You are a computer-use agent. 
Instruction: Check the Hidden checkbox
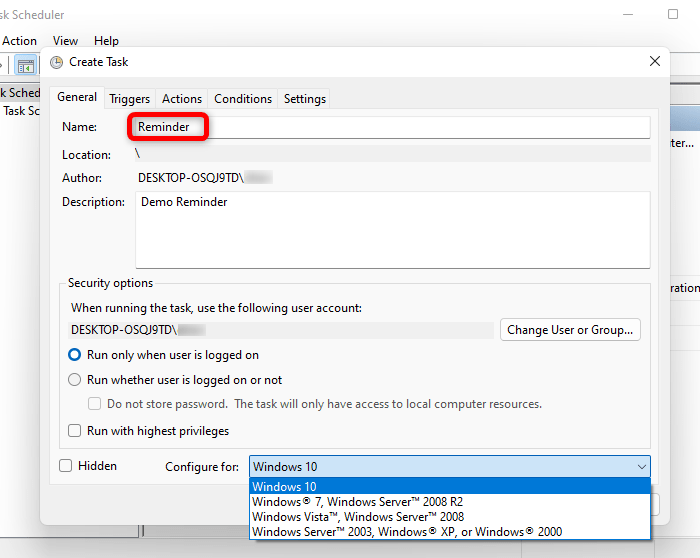pyautogui.click(x=66, y=466)
